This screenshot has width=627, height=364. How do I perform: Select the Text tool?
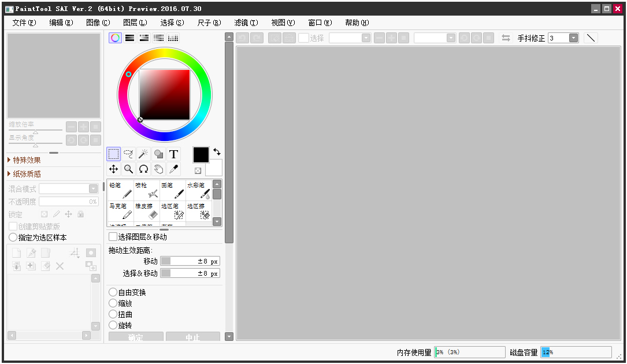(x=173, y=154)
